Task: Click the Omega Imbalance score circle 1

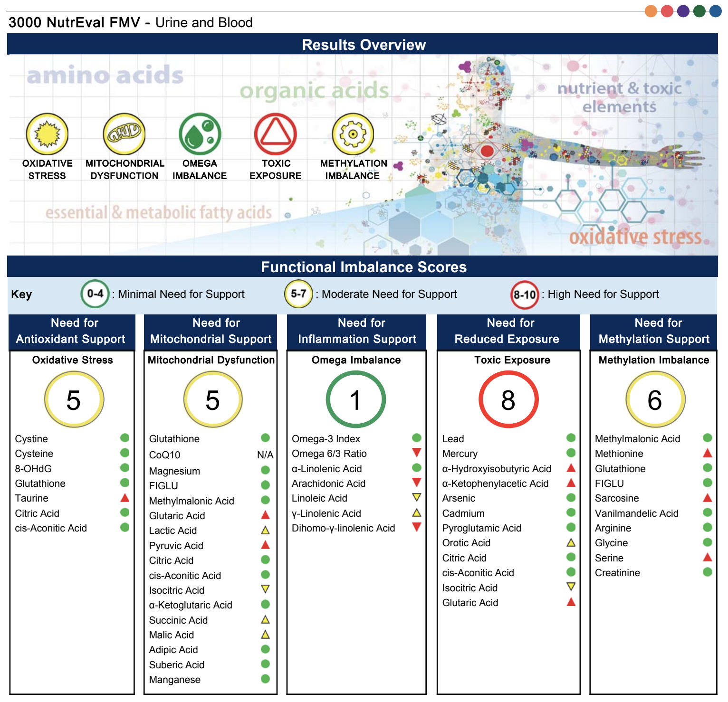Action: [356, 399]
